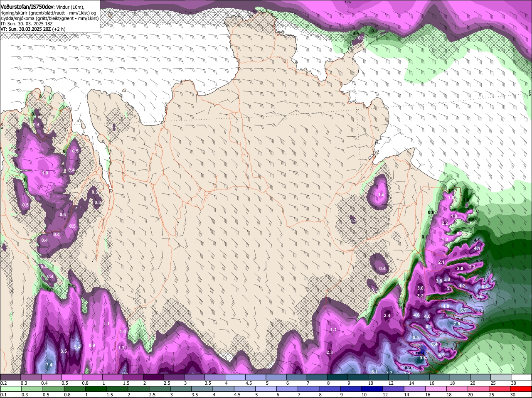
Task: Click the "4.2" precipitation value on the map
Action: click(x=462, y=286)
